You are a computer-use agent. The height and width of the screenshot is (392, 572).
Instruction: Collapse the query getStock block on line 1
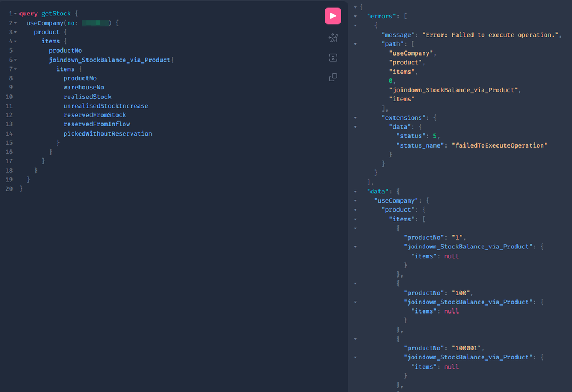(15, 14)
